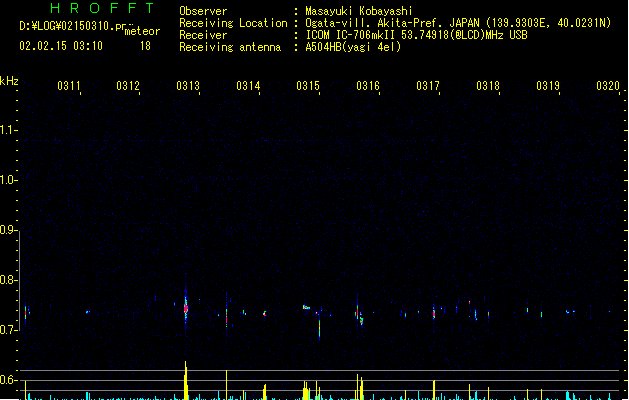629x400 pixels.
Task: Click the meteor count value 18
Action: coord(145,46)
